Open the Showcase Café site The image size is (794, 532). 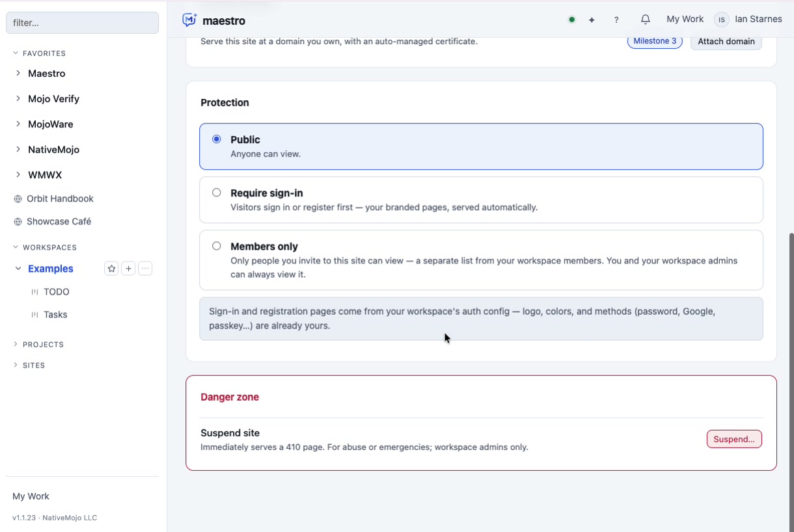(59, 222)
